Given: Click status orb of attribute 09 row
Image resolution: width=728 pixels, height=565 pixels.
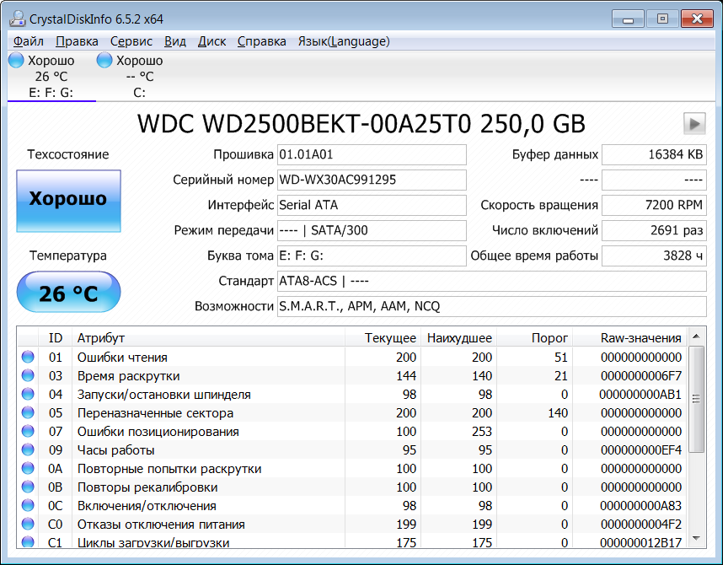Looking at the screenshot, I should (x=28, y=449).
